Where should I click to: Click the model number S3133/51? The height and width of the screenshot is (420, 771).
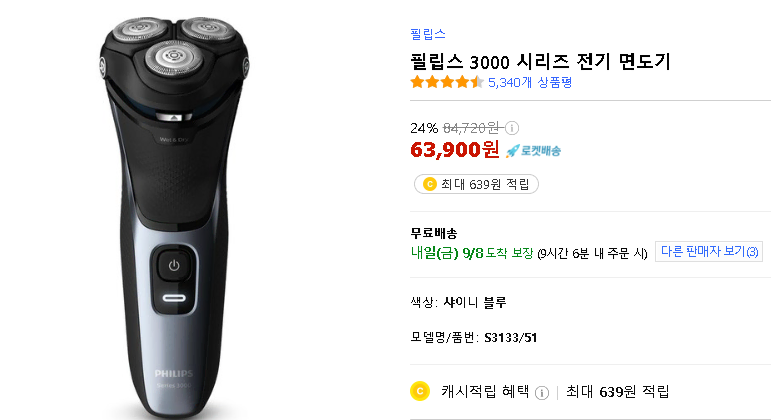click(x=510, y=337)
